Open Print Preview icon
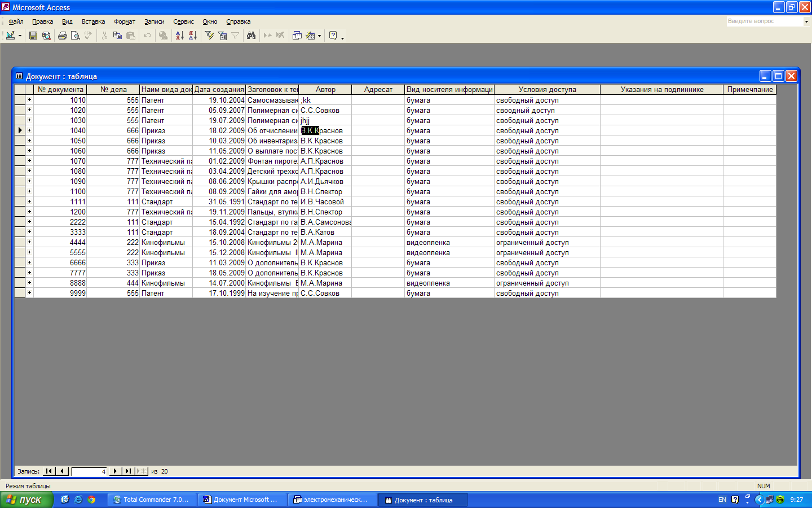This screenshot has height=508, width=812. pyautogui.click(x=76, y=36)
